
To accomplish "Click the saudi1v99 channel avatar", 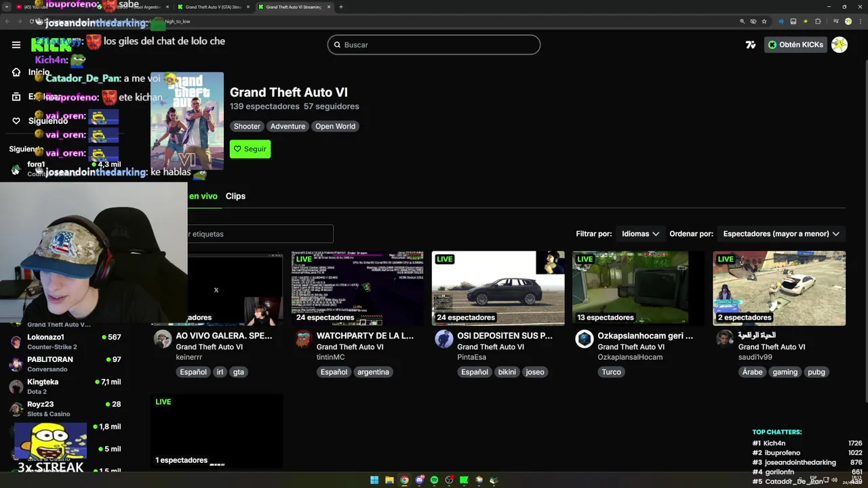I will point(725,338).
